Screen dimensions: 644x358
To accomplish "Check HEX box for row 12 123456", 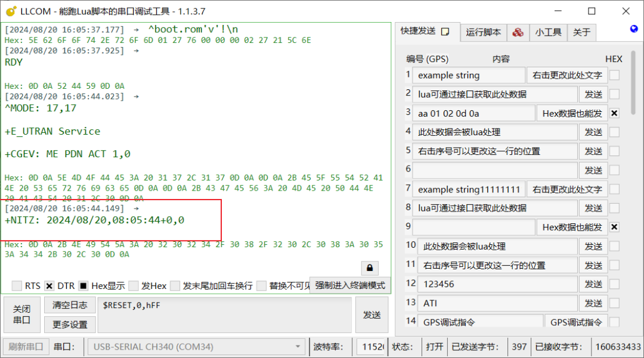I will pos(614,284).
